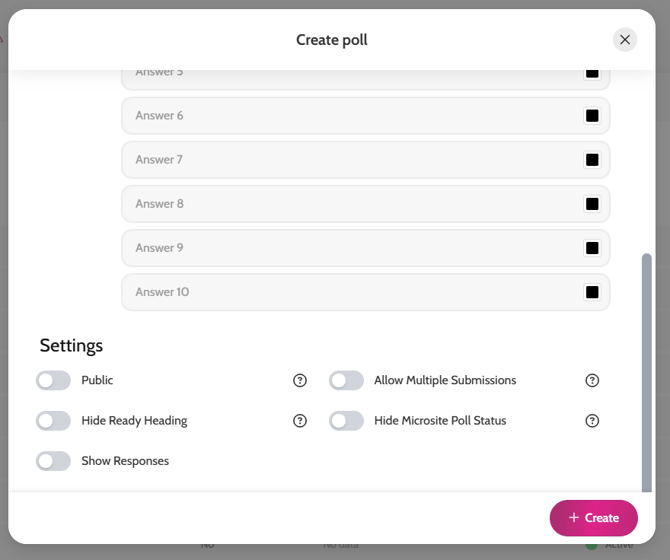Click the dialog vertical scrollbar
The height and width of the screenshot is (560, 670).
click(647, 370)
